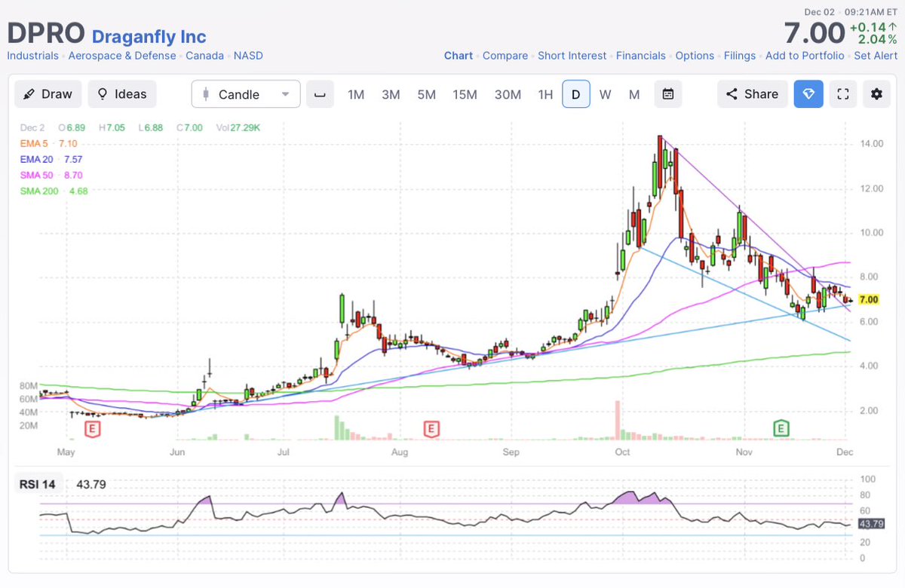This screenshot has width=905, height=588.
Task: Click the DPRO ticker symbol
Action: (x=46, y=34)
